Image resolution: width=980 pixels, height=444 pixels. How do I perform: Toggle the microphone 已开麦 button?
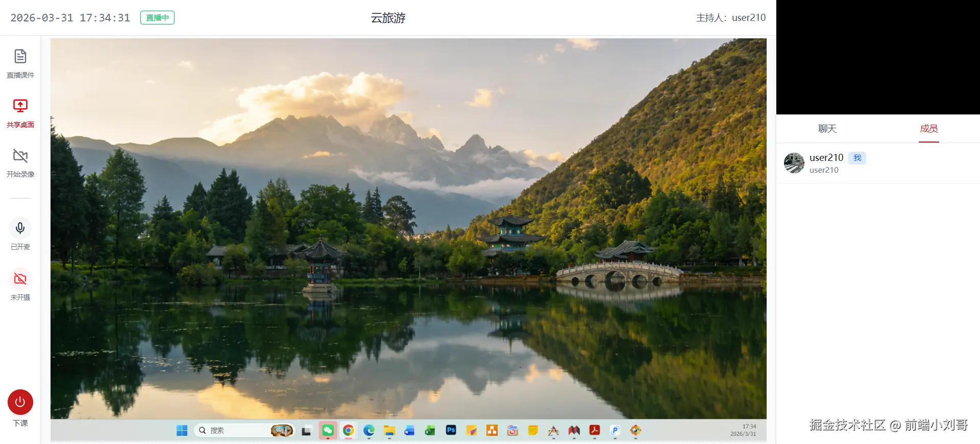pos(20,228)
